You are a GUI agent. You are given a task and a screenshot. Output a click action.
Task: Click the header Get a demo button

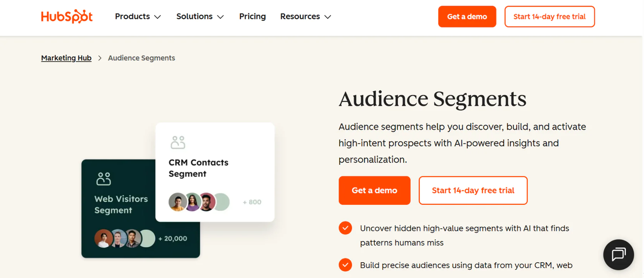tap(467, 17)
